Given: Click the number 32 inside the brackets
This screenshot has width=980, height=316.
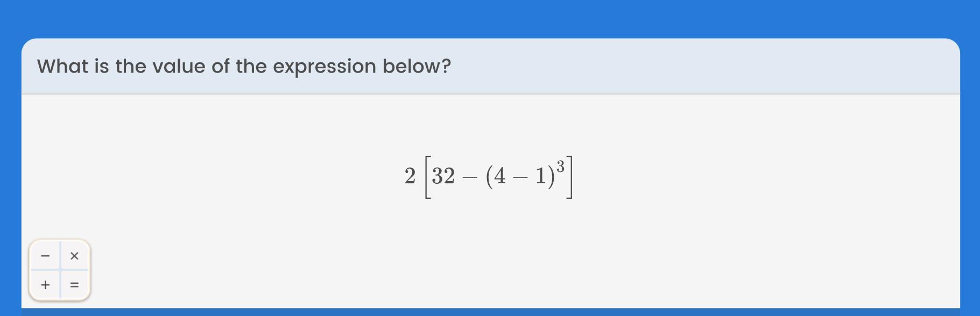Looking at the screenshot, I should (443, 176).
